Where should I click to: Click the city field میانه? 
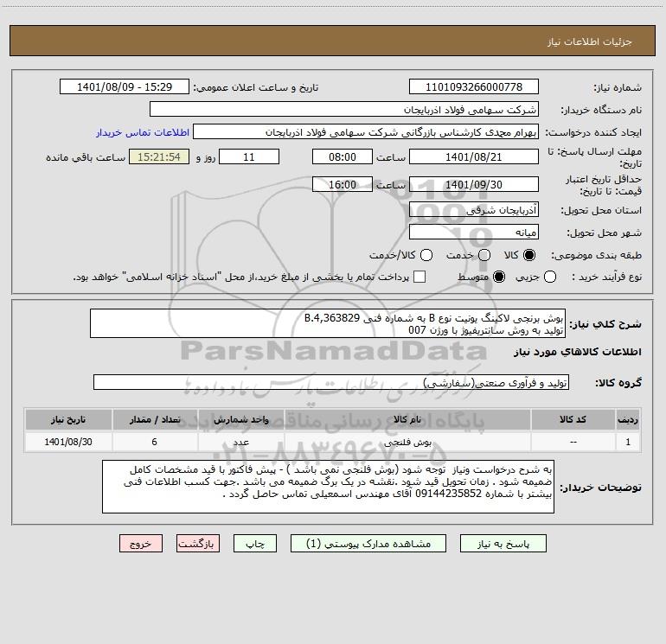pyautogui.click(x=474, y=232)
